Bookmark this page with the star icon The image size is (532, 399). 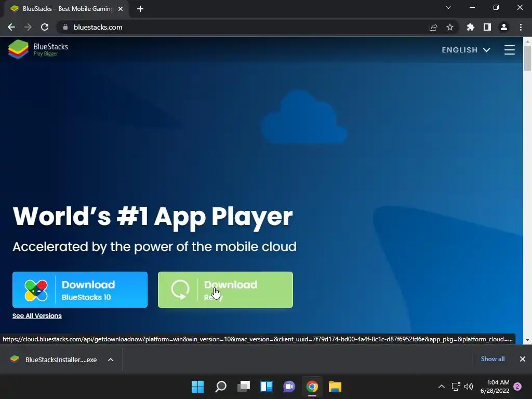click(450, 27)
